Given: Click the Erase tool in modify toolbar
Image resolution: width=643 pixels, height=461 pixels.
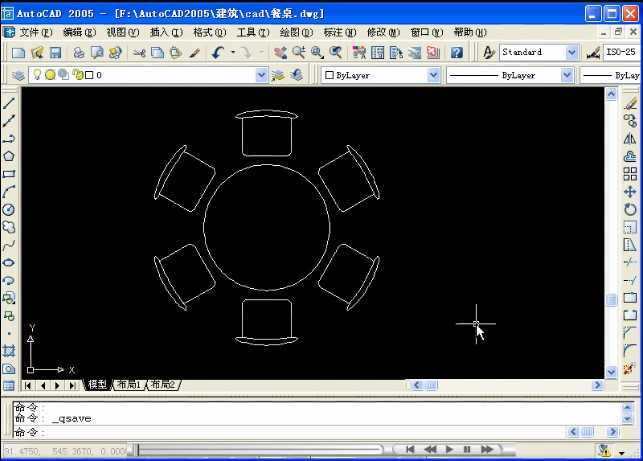Looking at the screenshot, I should pos(630,103).
